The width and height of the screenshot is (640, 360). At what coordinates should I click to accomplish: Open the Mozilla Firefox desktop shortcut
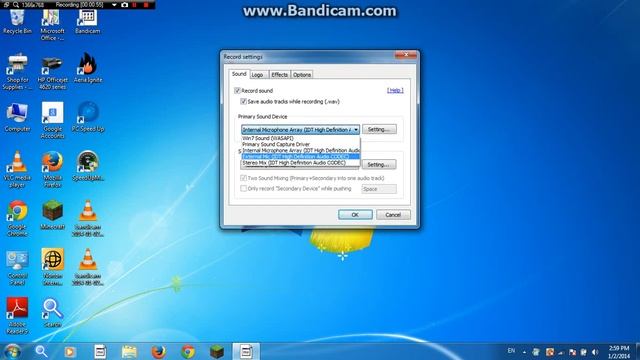pyautogui.click(x=52, y=169)
